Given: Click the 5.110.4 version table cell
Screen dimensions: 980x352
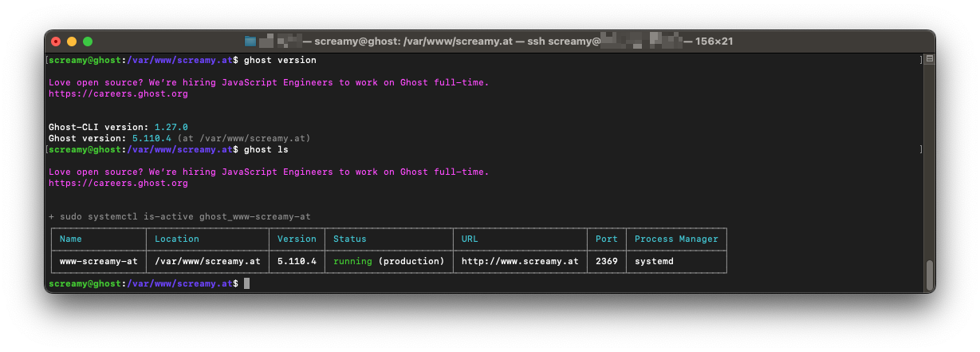Looking at the screenshot, I should point(297,261).
